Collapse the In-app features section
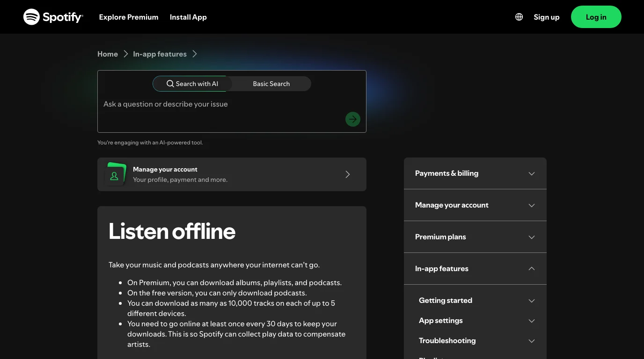This screenshot has height=359, width=644. [x=475, y=269]
